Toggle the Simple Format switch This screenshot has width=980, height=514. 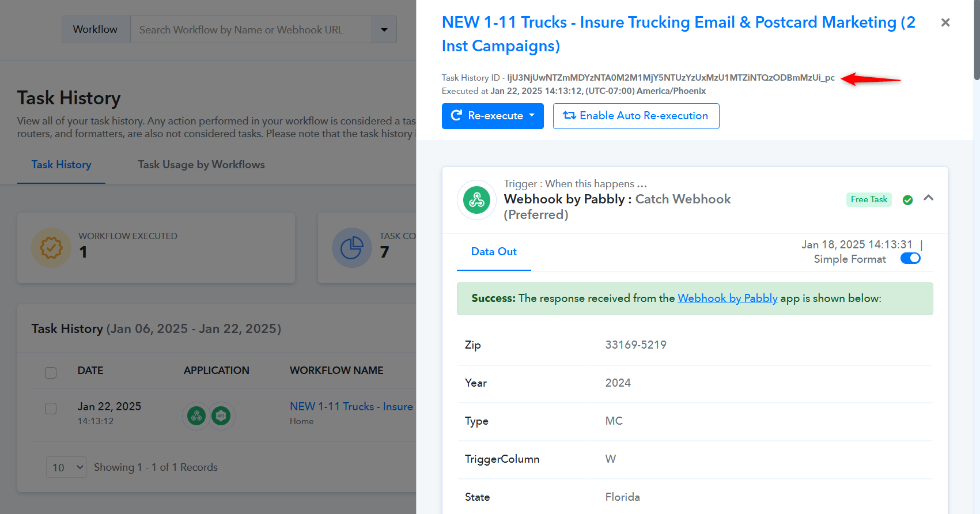(x=910, y=259)
